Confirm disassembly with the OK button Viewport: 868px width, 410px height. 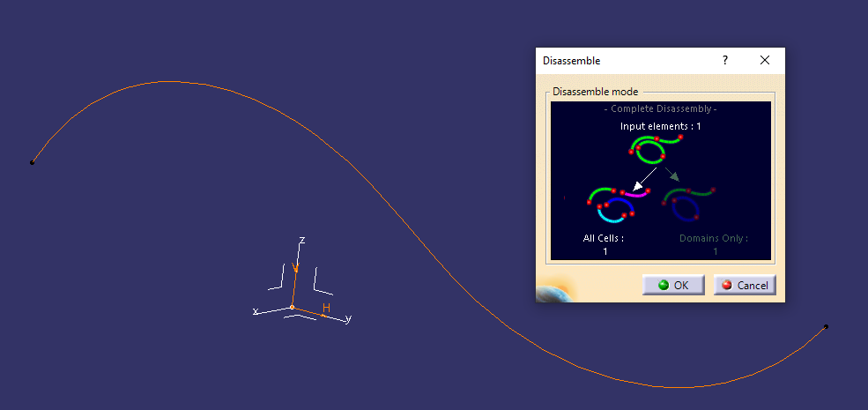[x=673, y=286]
